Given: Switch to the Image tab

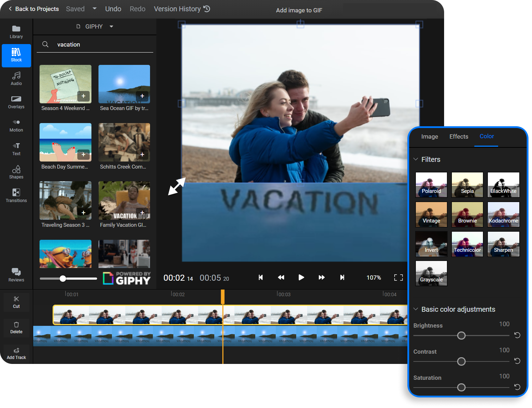Looking at the screenshot, I should [x=429, y=136].
